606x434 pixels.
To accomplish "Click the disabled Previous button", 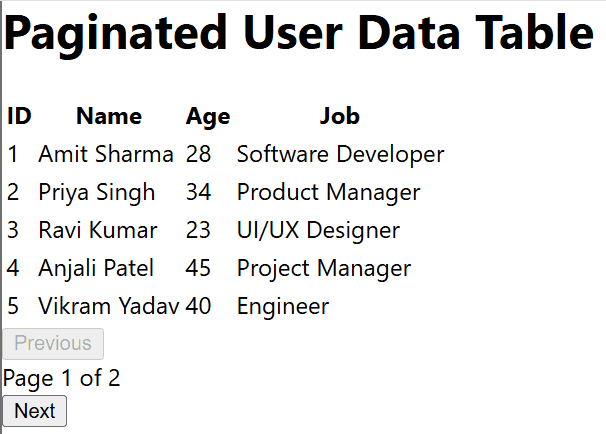I will 53,344.
